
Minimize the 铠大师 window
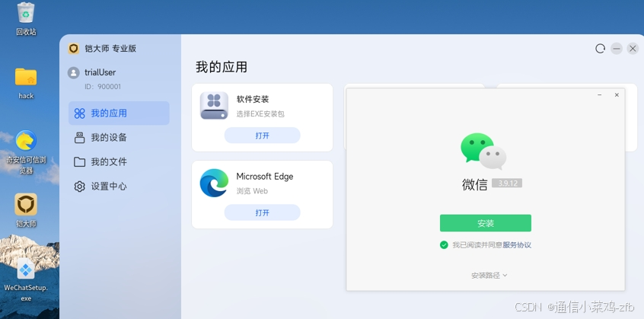pyautogui.click(x=616, y=49)
